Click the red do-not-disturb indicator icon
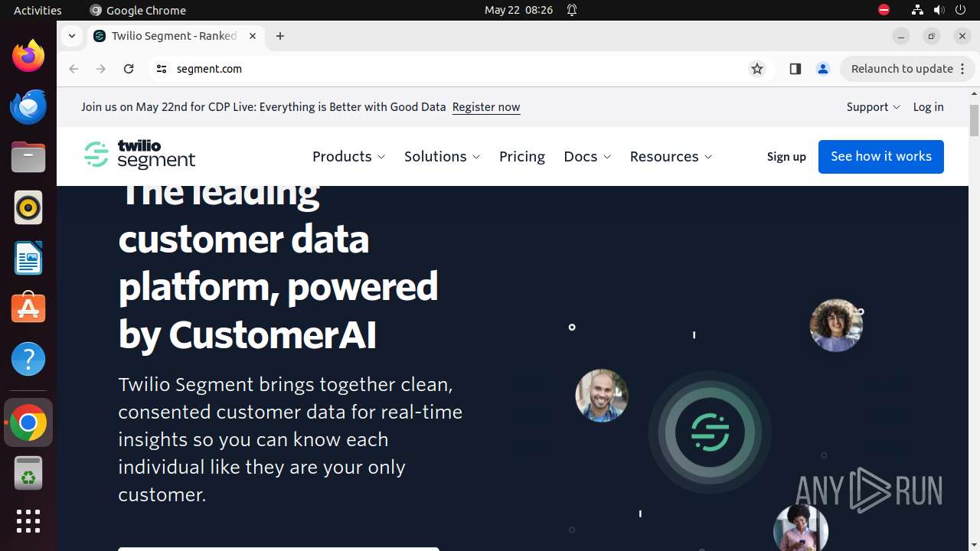This screenshot has width=980, height=551. pos(884,10)
